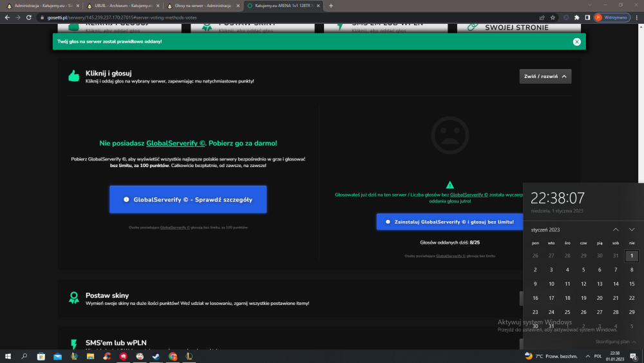Go back to the previous page
This screenshot has height=363, width=644.
click(7, 17)
